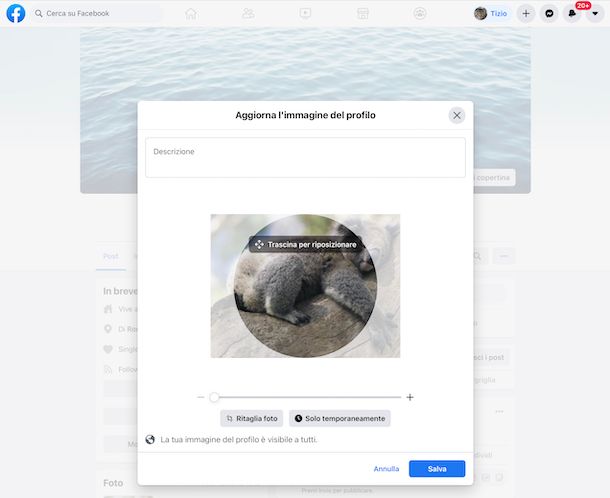The height and width of the screenshot is (498, 610).
Task: Open the notifications bell icon
Action: 572,14
